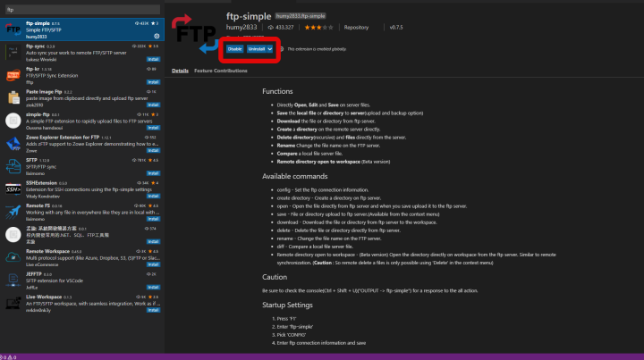
Task: Click the ftp-simple title in details header
Action: (x=249, y=16)
